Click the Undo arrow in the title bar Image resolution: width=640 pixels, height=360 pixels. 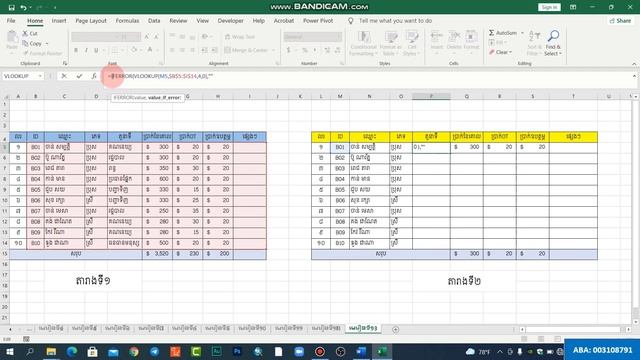pyautogui.click(x=23, y=7)
